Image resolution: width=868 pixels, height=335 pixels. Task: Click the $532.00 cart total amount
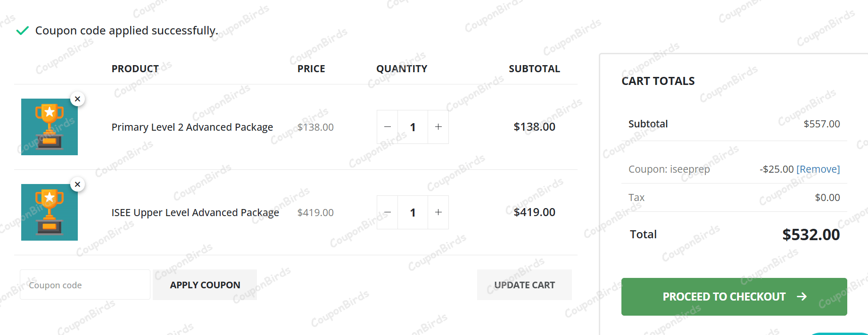pos(811,235)
